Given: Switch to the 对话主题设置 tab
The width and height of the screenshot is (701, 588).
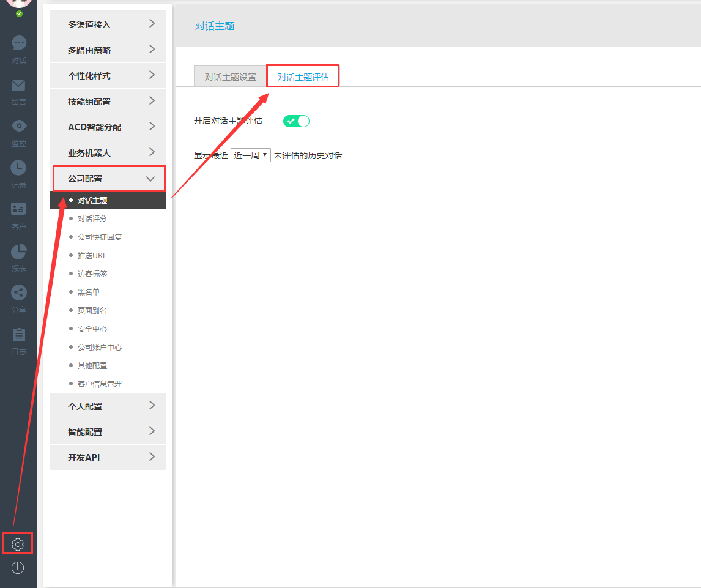Looking at the screenshot, I should coord(230,77).
